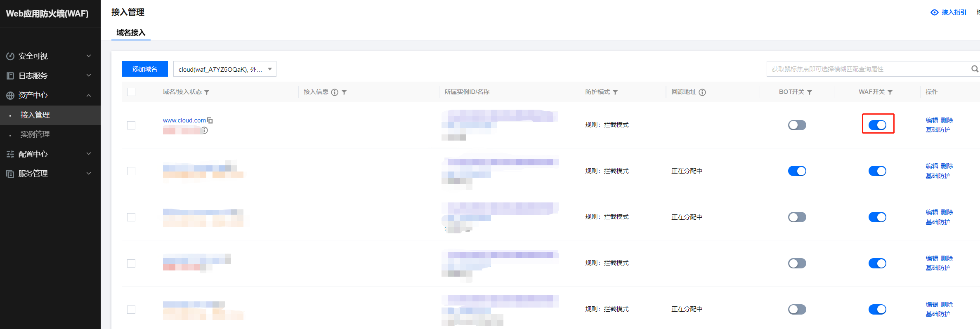The width and height of the screenshot is (980, 329).
Task: Enable BOT switch for www.cloud.com
Action: pyautogui.click(x=797, y=125)
